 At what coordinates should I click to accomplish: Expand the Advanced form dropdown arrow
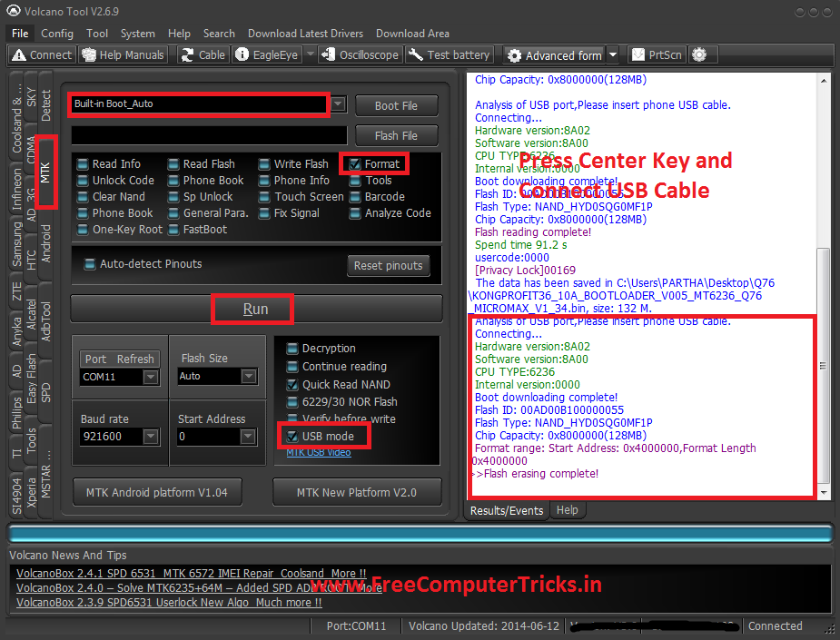click(x=613, y=55)
